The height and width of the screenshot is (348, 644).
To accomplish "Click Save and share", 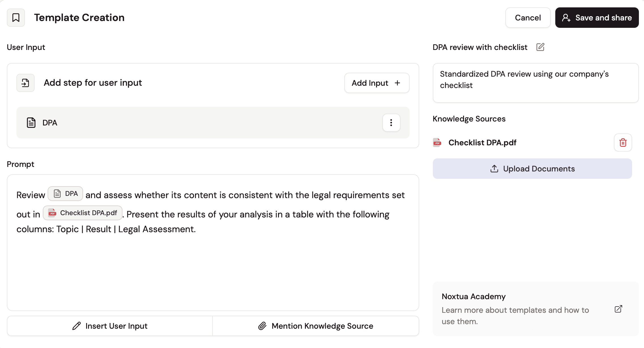I will coord(597,18).
